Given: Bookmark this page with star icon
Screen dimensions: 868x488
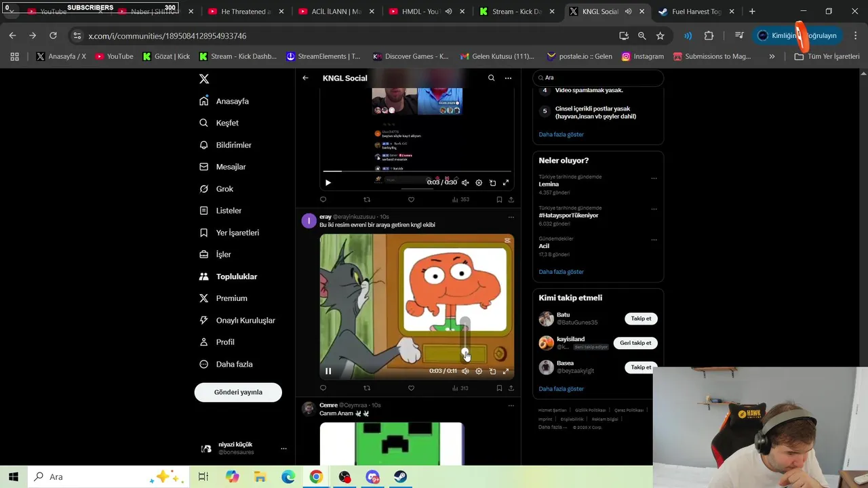Looking at the screenshot, I should pyautogui.click(x=660, y=35).
